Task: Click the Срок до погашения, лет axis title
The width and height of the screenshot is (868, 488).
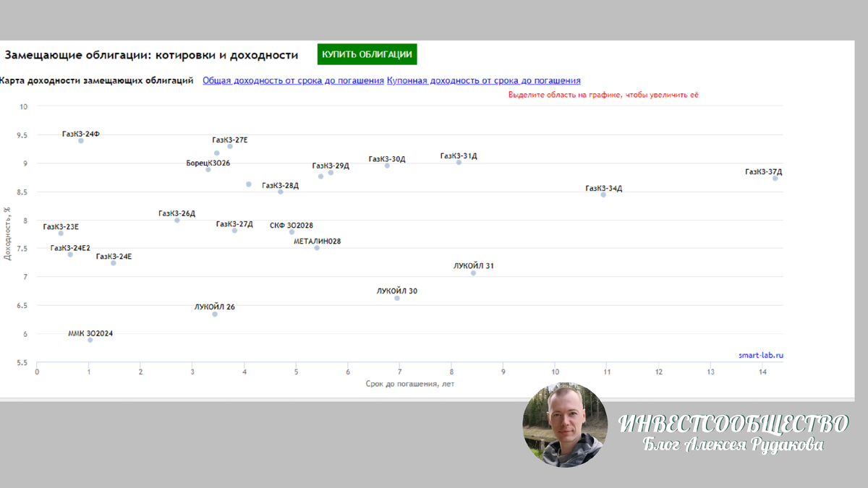Action: coord(410,384)
